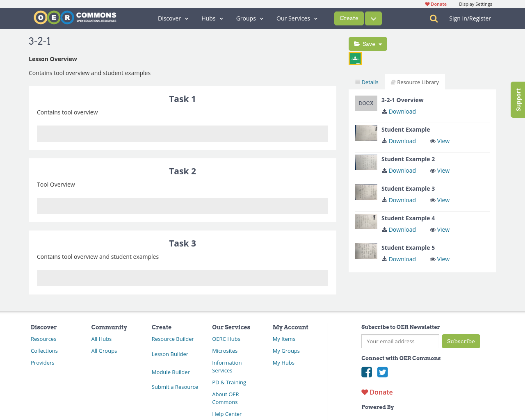Open Sign In/Register

[x=470, y=18]
